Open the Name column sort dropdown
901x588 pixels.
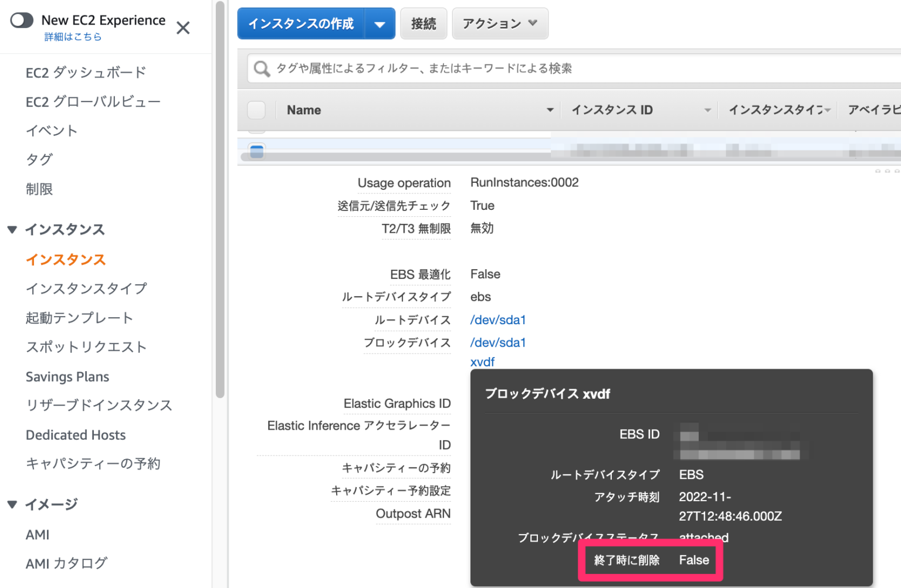[x=550, y=110]
